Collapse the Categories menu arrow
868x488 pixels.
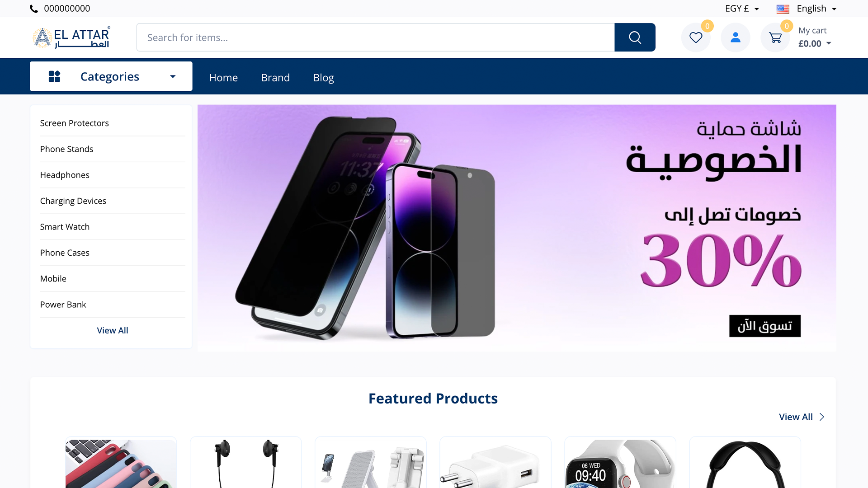(x=173, y=76)
